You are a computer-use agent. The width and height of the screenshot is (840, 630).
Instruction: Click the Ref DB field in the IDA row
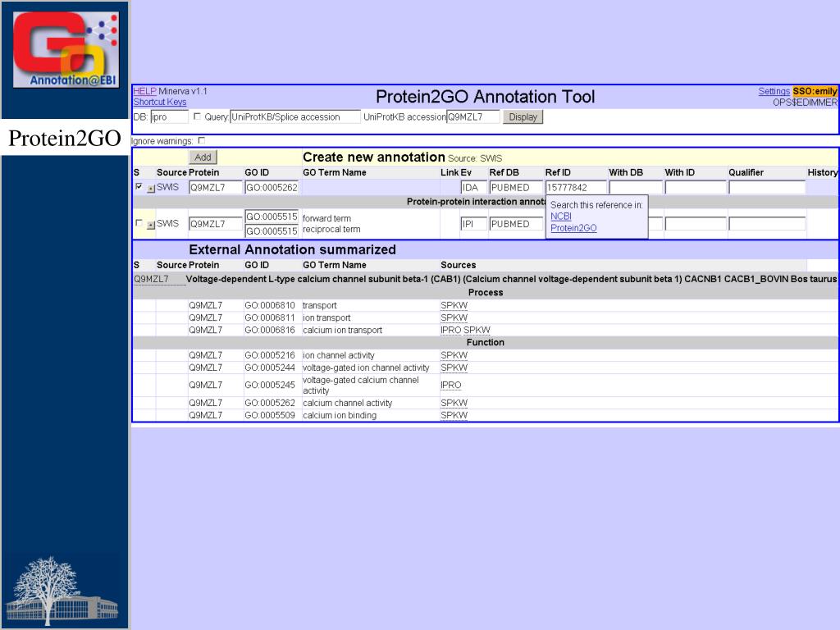point(517,188)
